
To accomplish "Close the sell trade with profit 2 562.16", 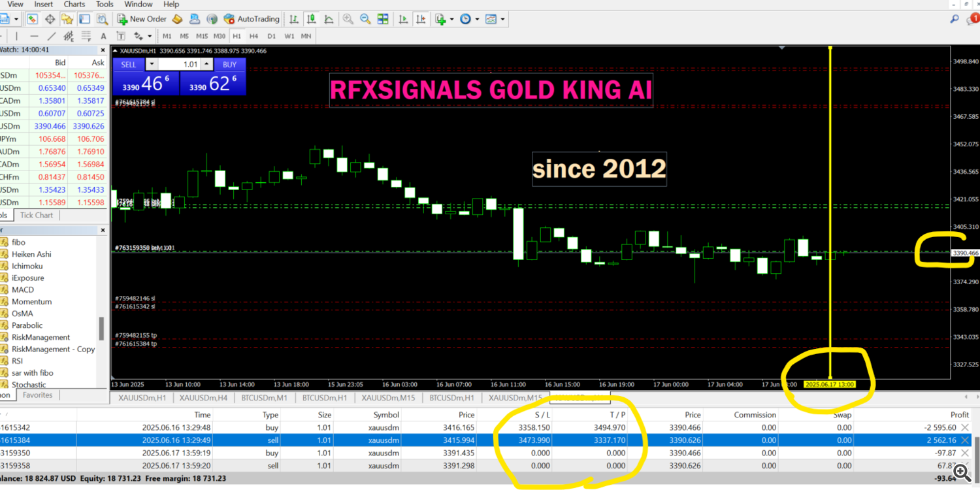I will pos(964,440).
